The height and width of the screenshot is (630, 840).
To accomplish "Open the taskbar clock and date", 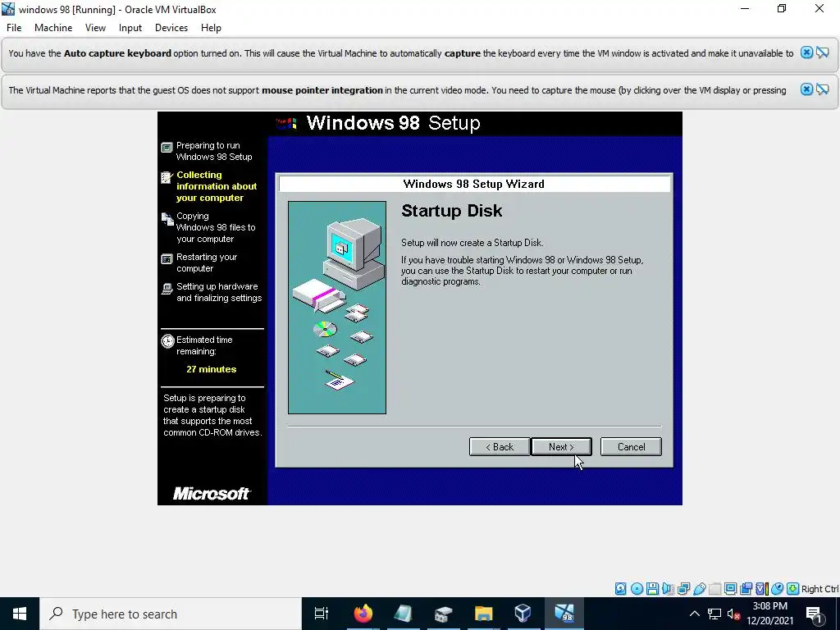I will pos(769,614).
